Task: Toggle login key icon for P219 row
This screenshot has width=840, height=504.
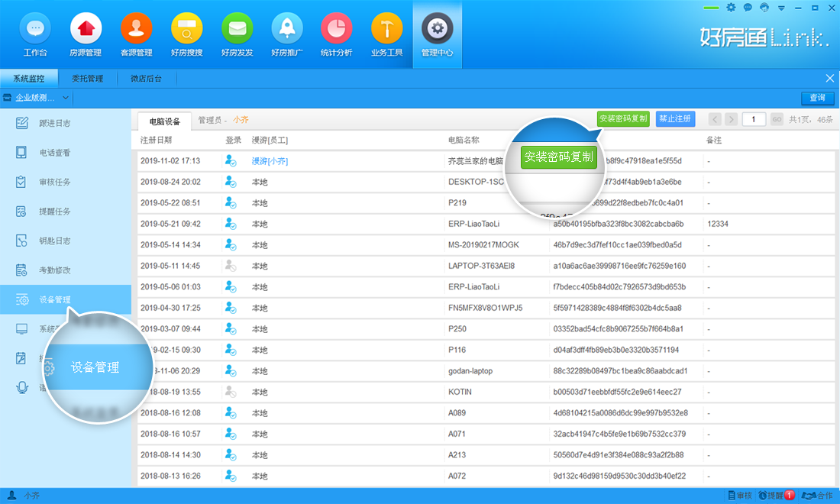Action: (231, 203)
